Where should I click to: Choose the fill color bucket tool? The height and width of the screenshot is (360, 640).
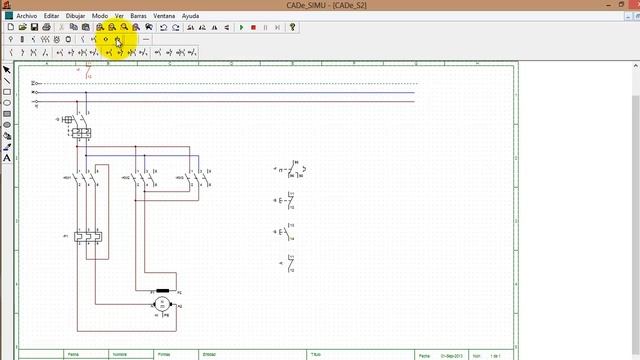click(7, 136)
